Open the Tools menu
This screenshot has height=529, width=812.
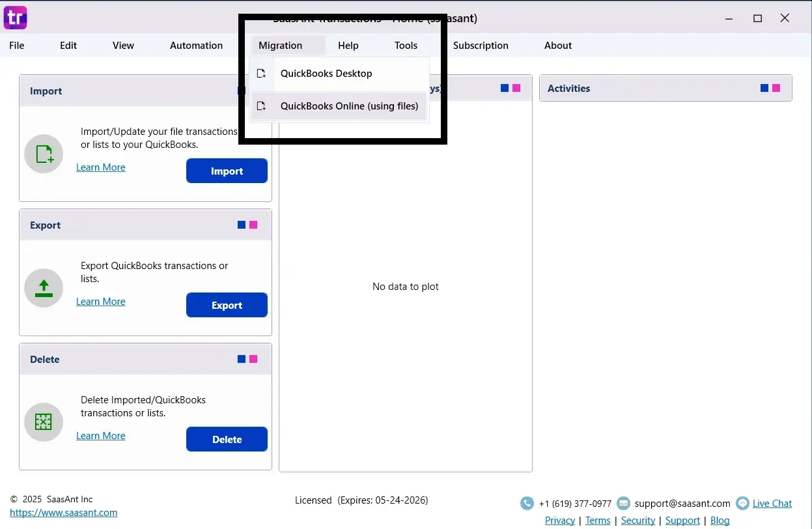[406, 46]
